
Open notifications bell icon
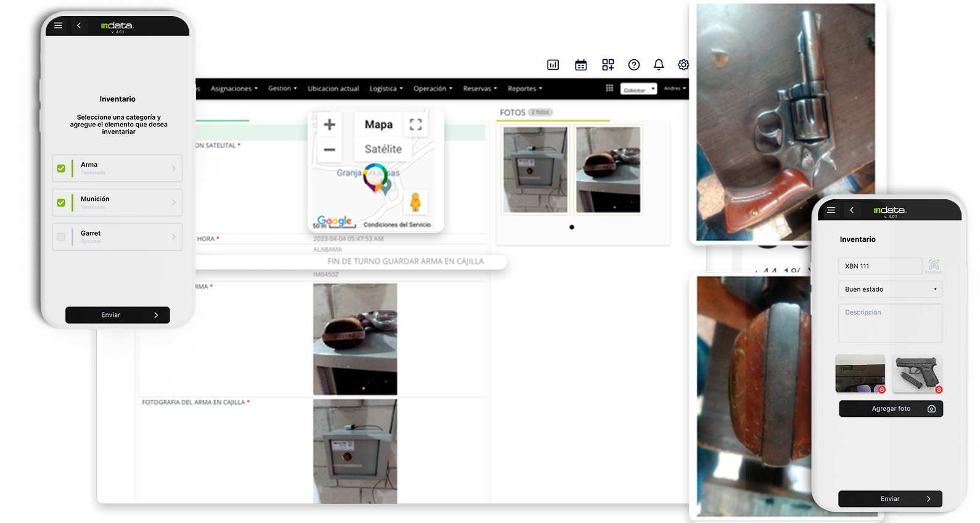659,65
